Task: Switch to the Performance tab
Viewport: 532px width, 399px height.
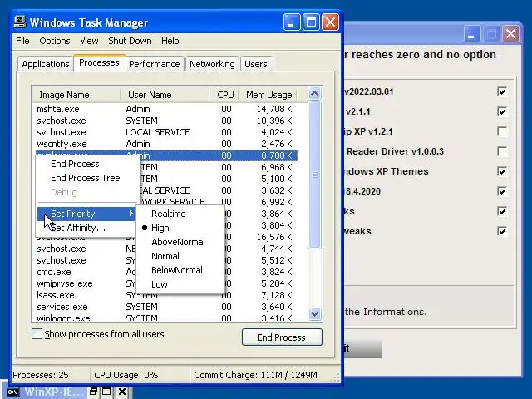Action: click(155, 64)
